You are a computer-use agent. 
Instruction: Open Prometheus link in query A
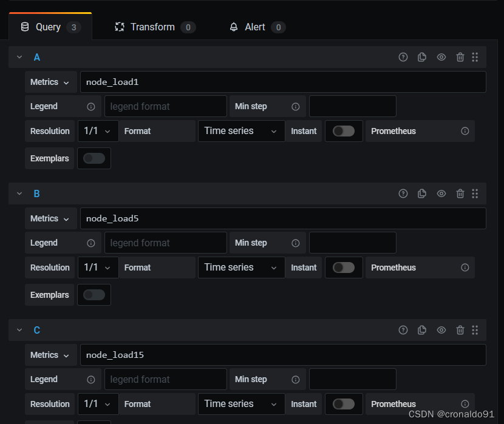click(393, 131)
